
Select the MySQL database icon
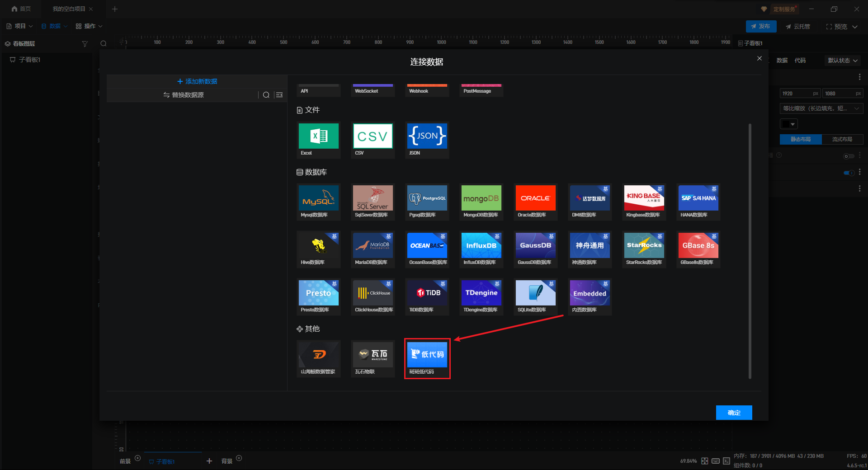pos(318,198)
